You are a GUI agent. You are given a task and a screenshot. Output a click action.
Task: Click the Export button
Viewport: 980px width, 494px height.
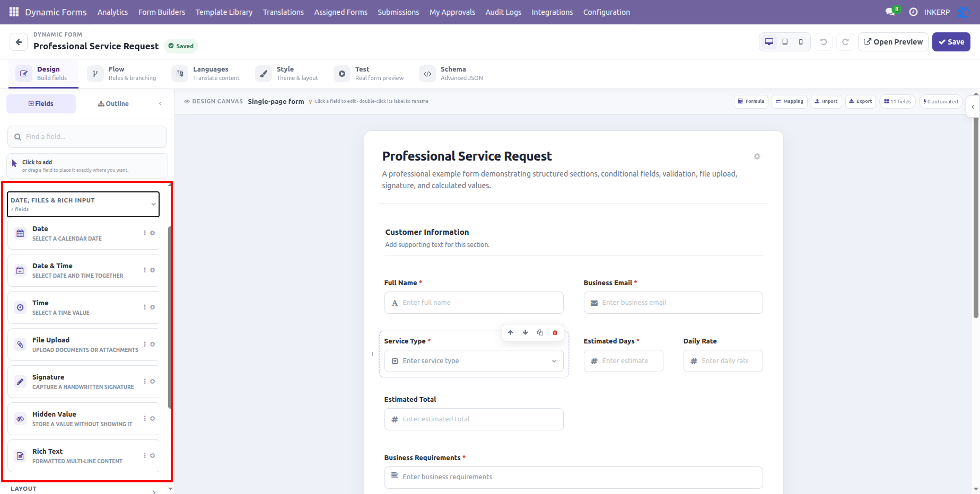[860, 101]
